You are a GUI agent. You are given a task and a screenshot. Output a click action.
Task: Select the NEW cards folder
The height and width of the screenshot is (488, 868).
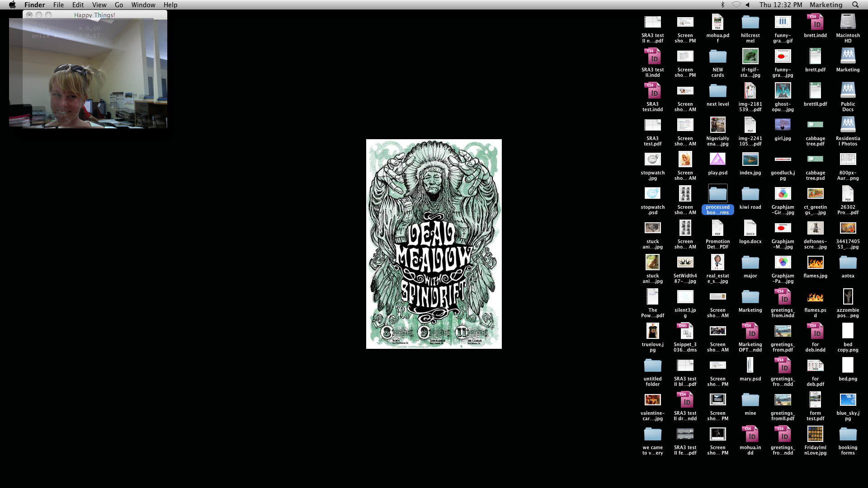(x=717, y=56)
